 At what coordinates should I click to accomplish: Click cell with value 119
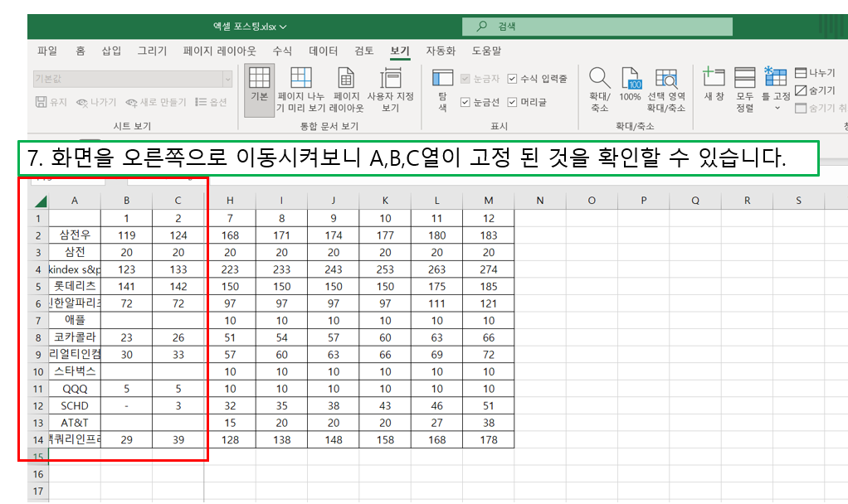[x=127, y=235]
